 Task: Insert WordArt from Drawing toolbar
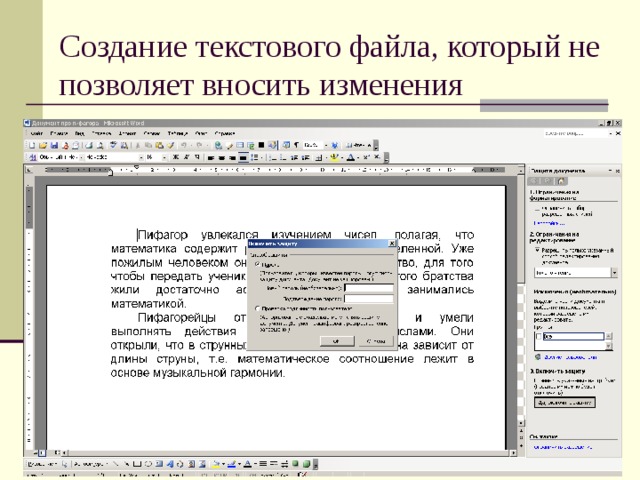coord(170,464)
